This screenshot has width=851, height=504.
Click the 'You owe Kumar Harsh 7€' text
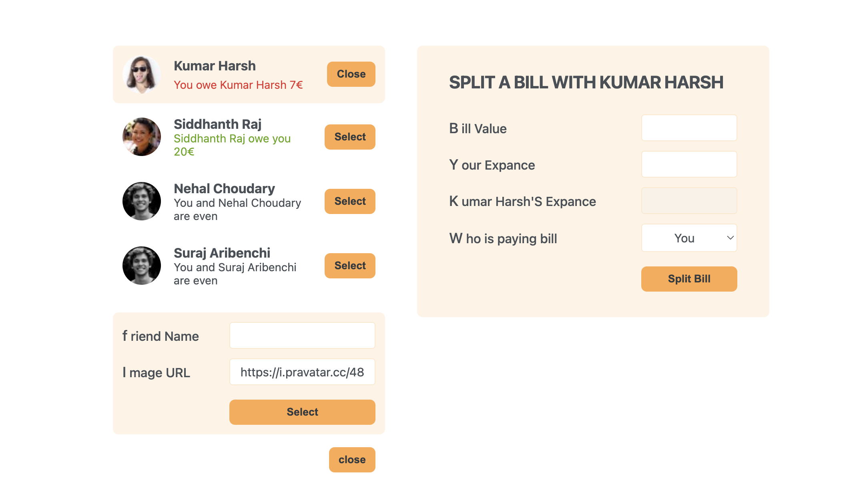click(238, 85)
